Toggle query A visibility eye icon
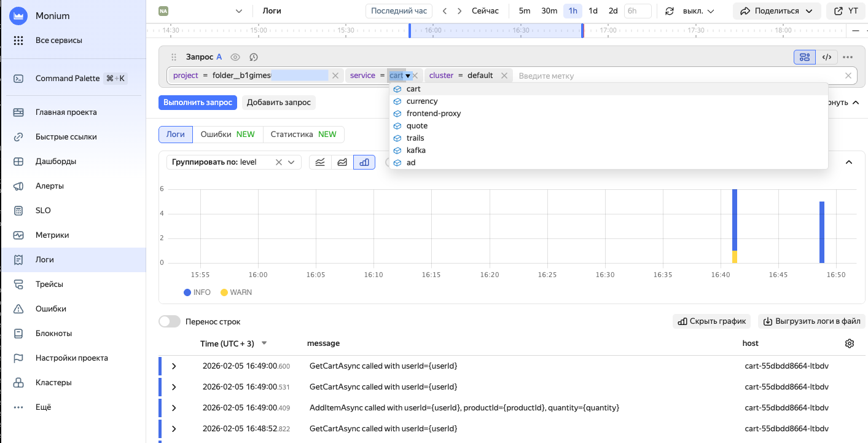The height and width of the screenshot is (443, 868). pyautogui.click(x=235, y=57)
